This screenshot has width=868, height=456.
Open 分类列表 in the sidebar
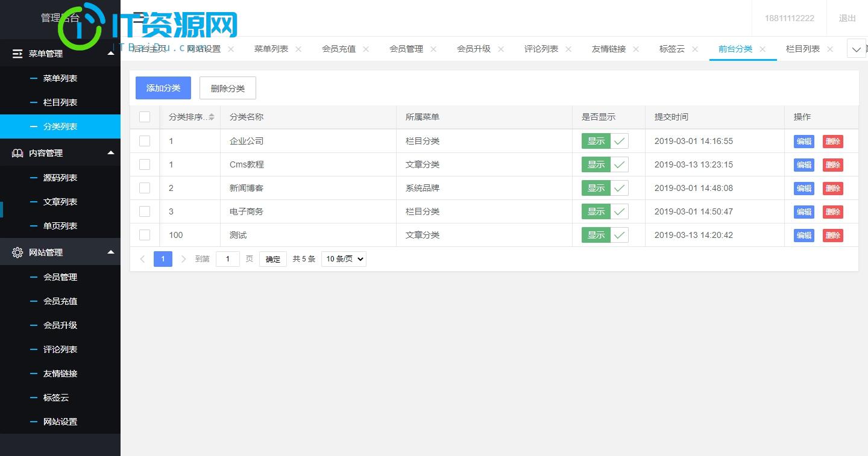(x=60, y=126)
